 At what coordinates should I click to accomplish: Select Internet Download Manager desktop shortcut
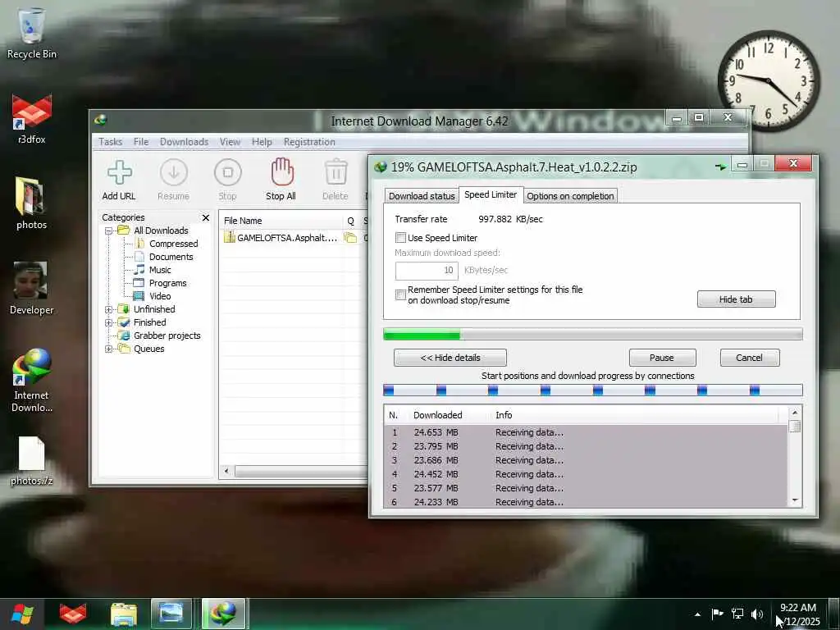[x=32, y=381]
